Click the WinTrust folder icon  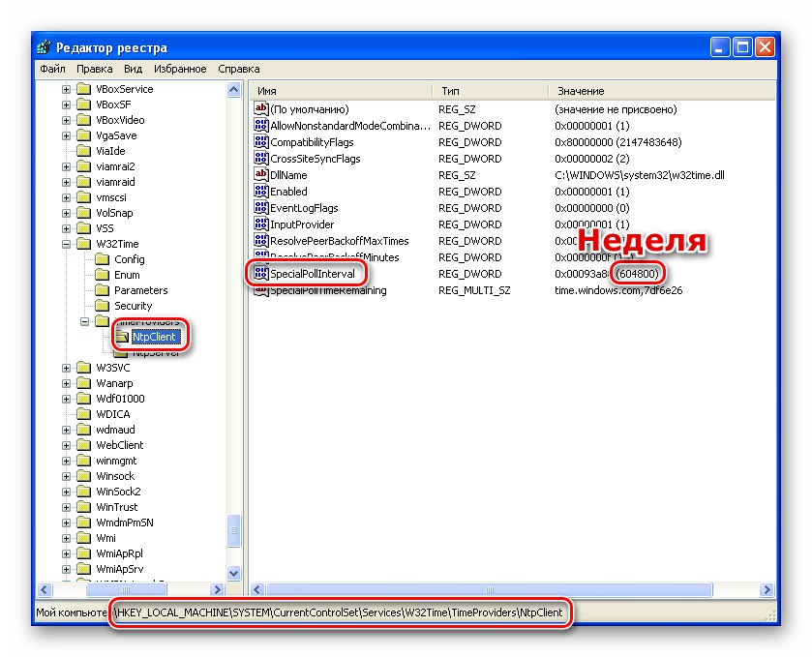83,507
